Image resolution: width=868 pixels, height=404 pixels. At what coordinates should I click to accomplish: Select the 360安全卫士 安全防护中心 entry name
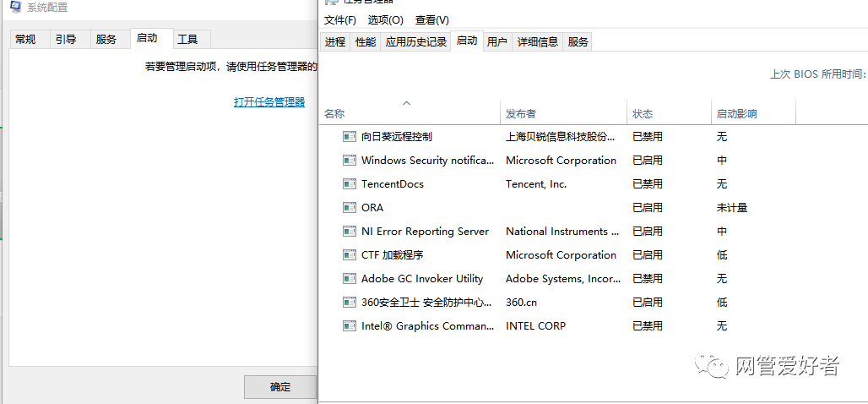tap(426, 303)
